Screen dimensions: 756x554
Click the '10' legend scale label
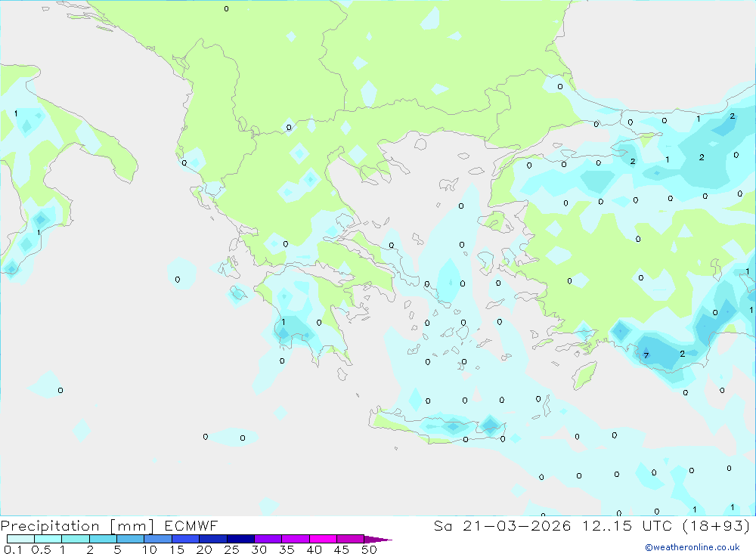150,549
